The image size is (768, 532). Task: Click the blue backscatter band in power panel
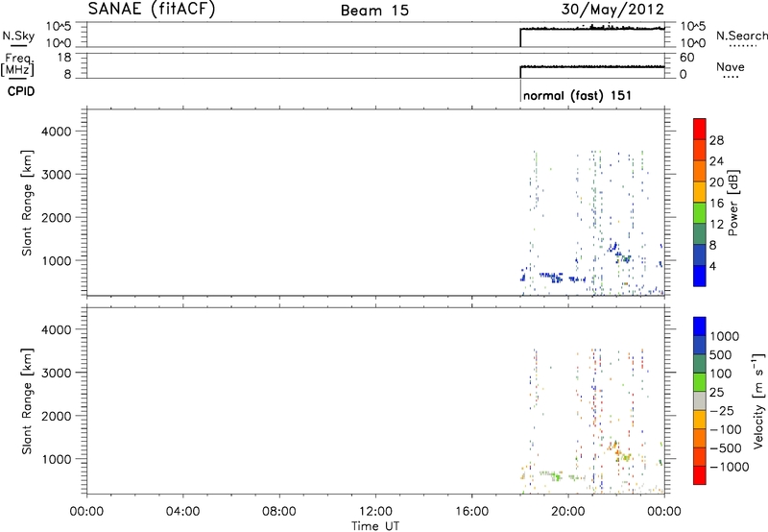coord(551,278)
